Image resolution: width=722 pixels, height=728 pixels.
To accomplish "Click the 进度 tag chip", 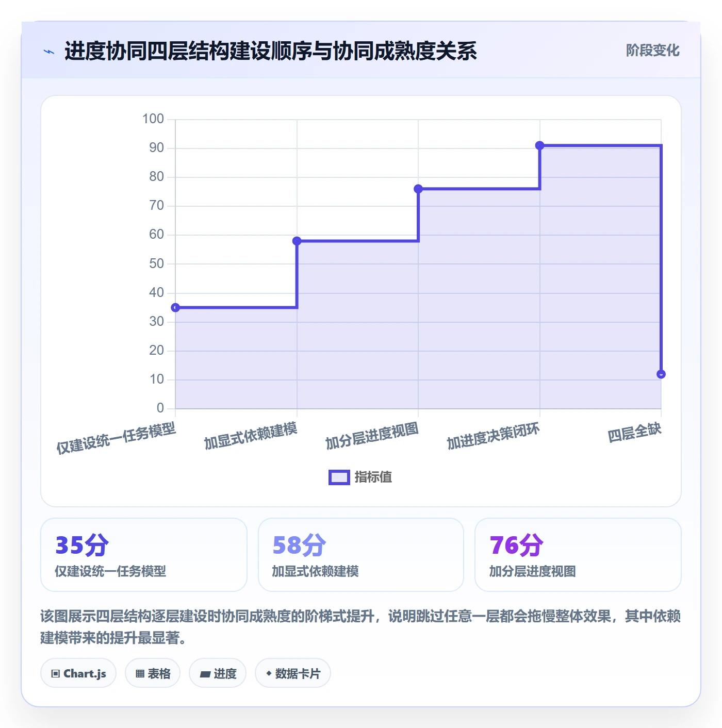I will tap(218, 673).
